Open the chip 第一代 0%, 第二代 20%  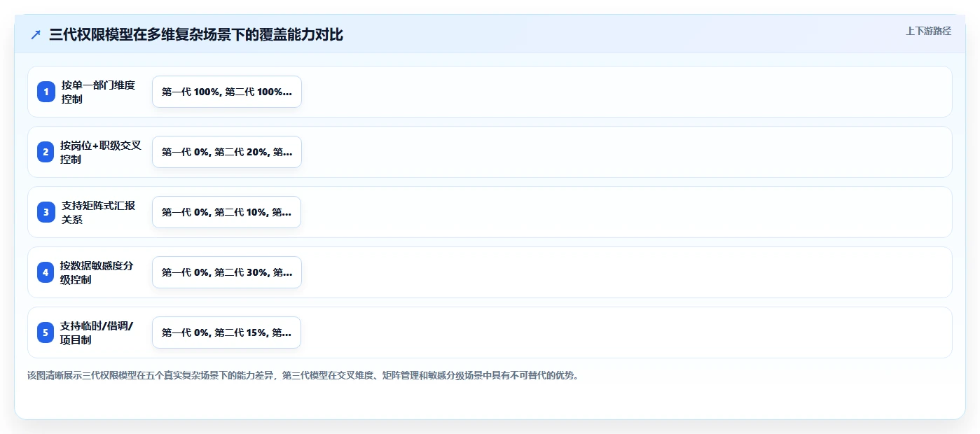[x=227, y=152]
